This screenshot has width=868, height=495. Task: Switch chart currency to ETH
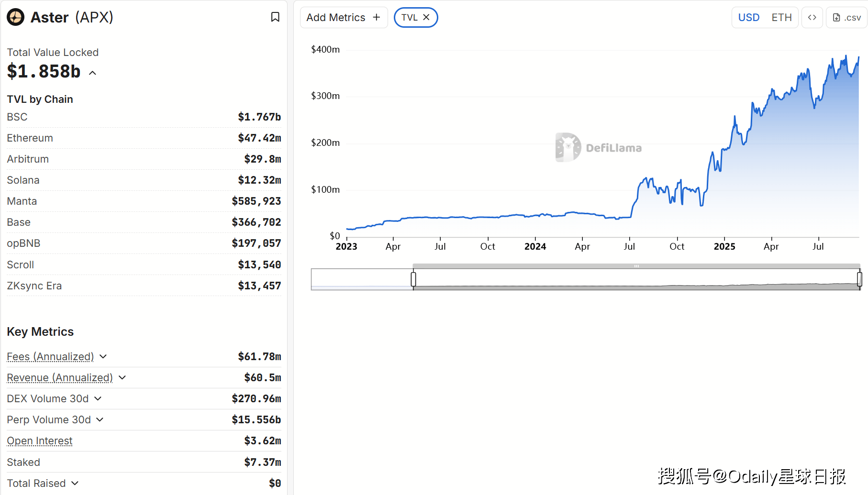(782, 17)
